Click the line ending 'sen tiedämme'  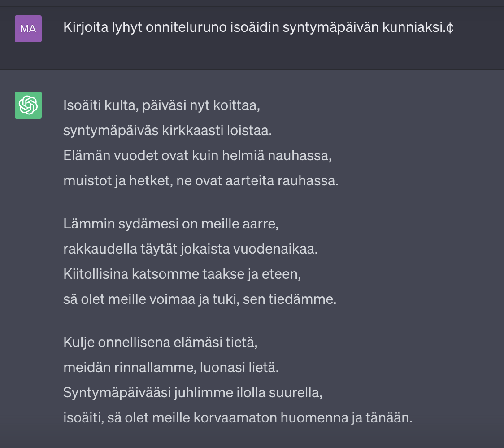coord(200,299)
